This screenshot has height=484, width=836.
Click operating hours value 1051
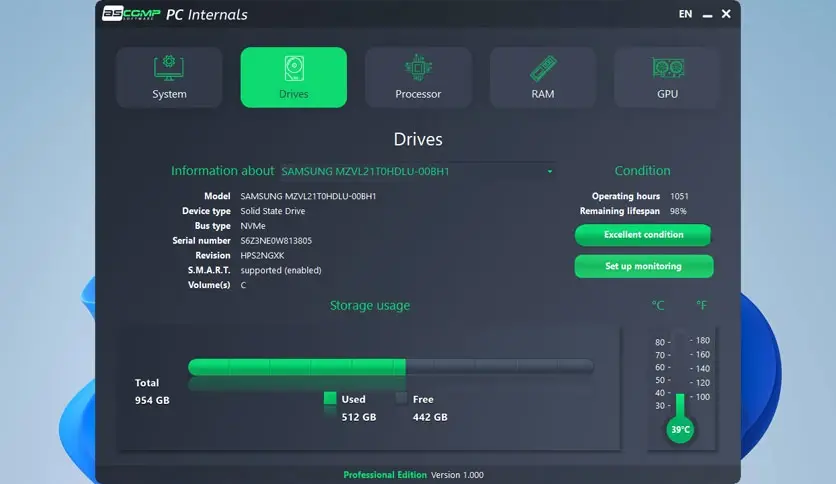[x=679, y=196]
